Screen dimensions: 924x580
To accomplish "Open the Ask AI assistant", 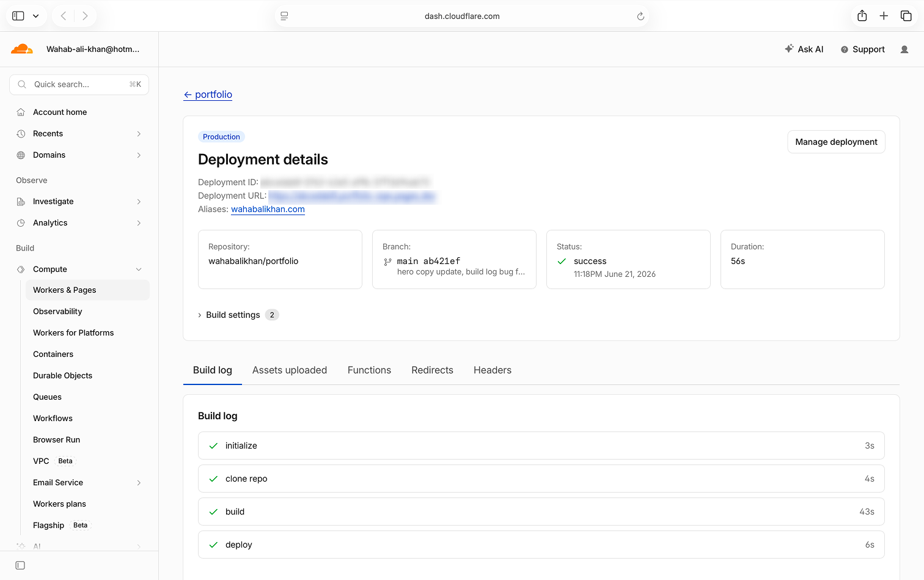I will click(x=804, y=49).
